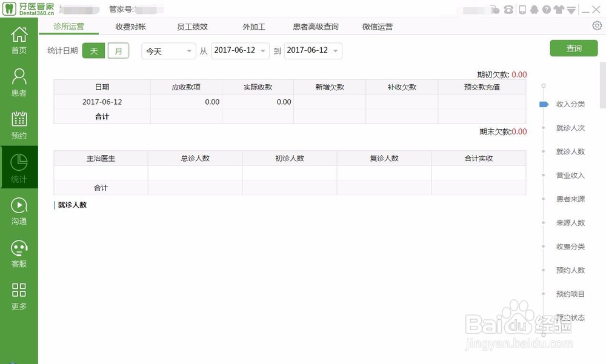Open the 沟通 communication icon
The image size is (606, 364).
19,209
